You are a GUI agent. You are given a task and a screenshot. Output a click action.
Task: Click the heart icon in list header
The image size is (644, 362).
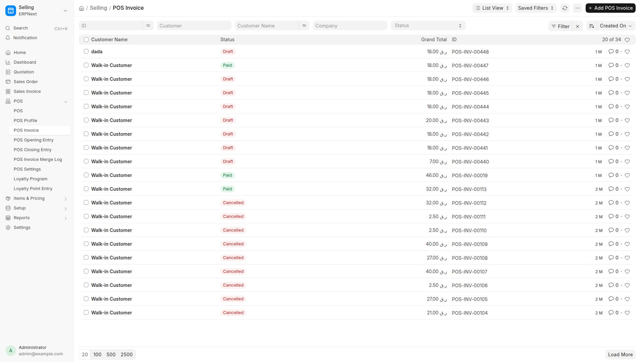point(627,40)
